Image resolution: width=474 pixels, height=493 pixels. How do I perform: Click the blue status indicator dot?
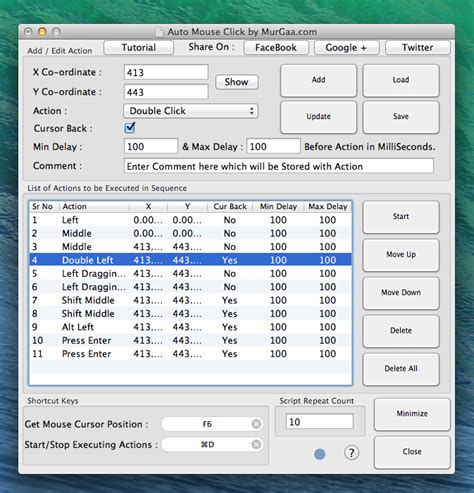pyautogui.click(x=319, y=454)
